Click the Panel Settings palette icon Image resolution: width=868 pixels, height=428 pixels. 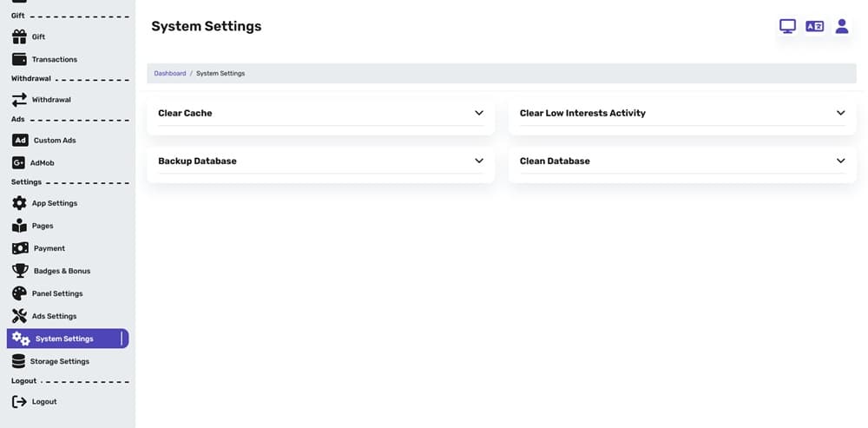[x=19, y=293]
